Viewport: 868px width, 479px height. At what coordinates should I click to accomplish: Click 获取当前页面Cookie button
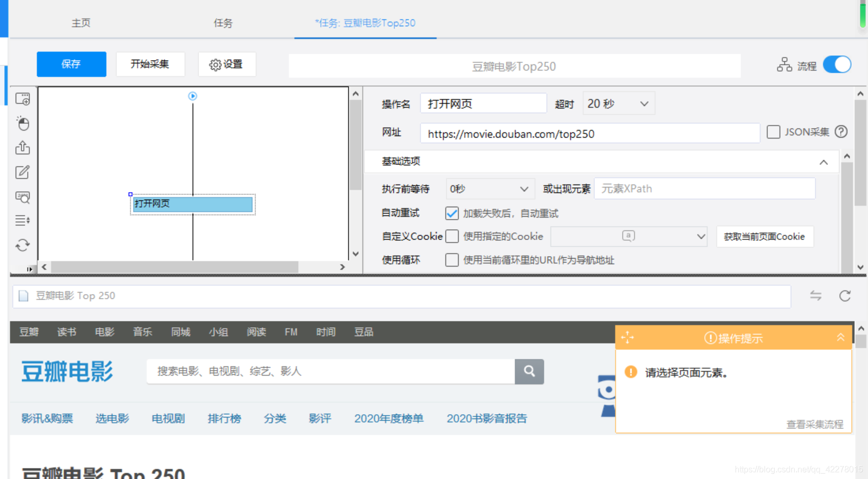[x=764, y=237]
